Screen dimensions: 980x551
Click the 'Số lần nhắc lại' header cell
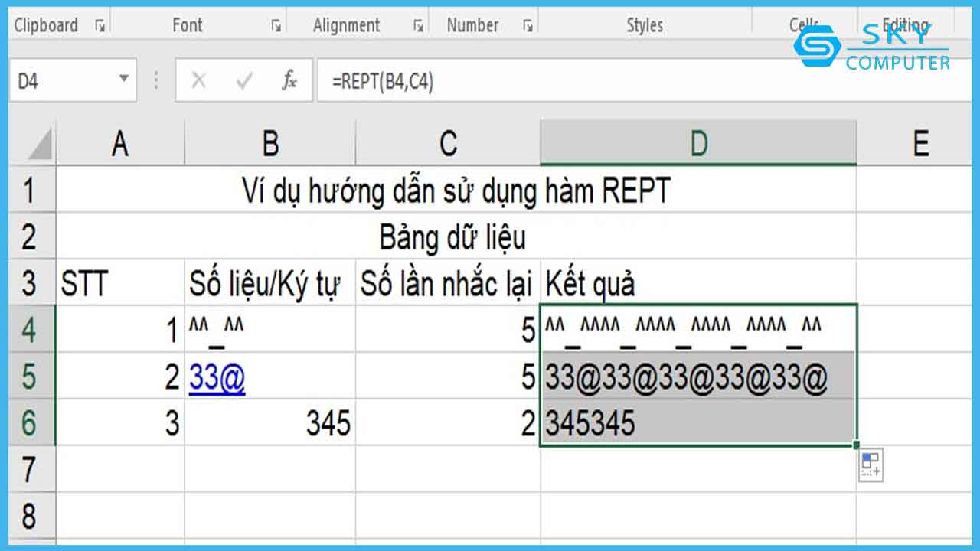448,283
